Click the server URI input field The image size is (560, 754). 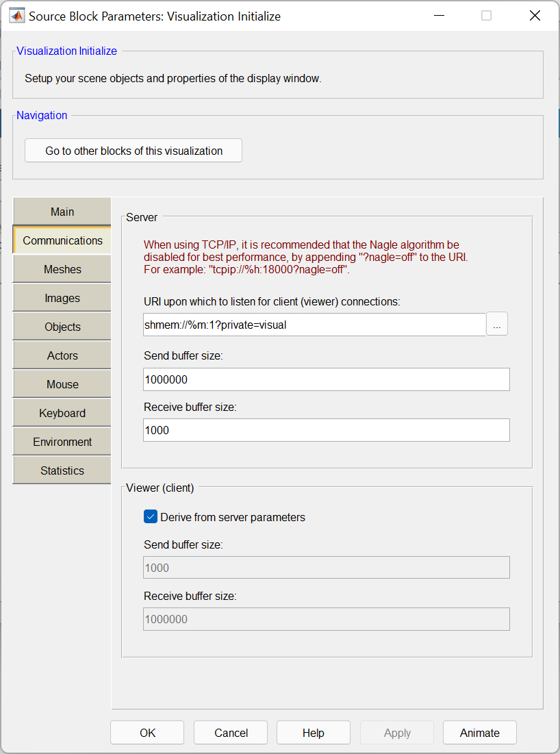click(314, 325)
